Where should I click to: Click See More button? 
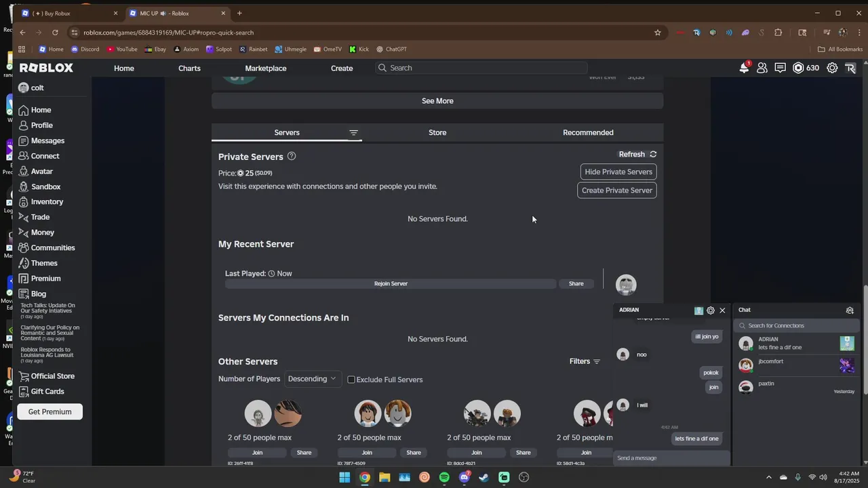tap(437, 101)
